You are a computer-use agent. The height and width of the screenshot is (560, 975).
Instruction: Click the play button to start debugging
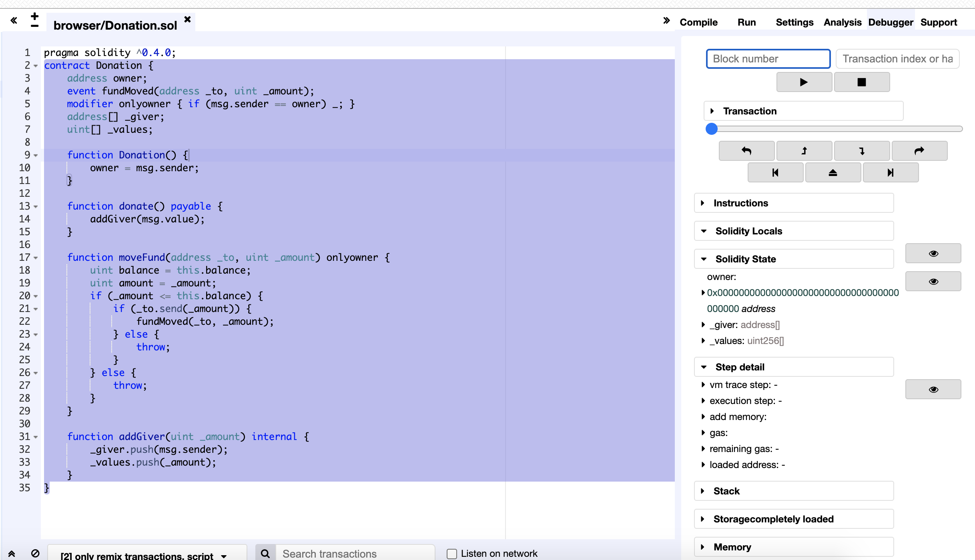tap(804, 82)
